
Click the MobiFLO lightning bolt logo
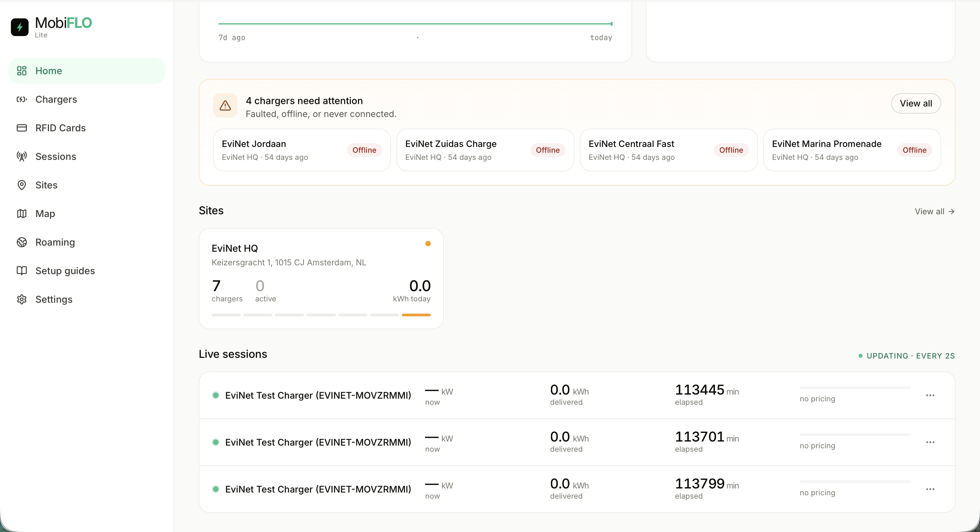point(20,27)
